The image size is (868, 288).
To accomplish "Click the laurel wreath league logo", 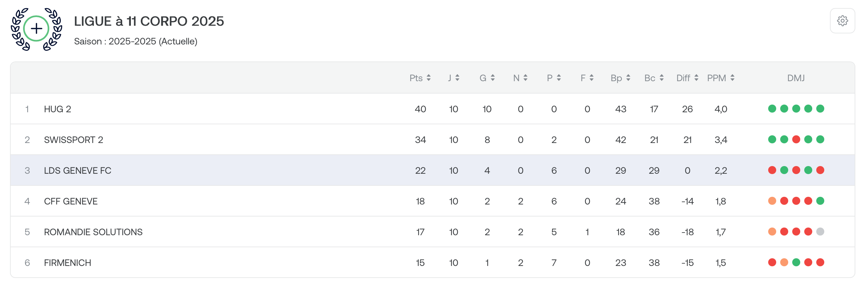I will point(36,29).
